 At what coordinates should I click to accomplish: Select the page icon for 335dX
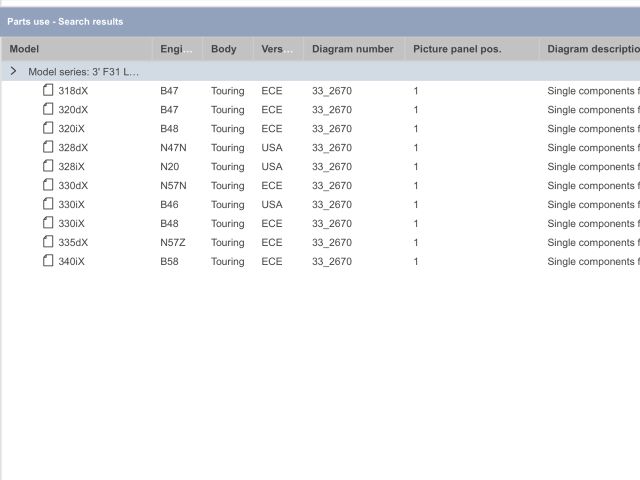[48, 242]
